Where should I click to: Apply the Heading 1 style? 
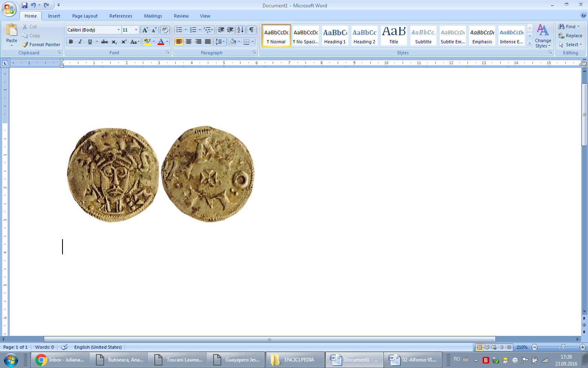pyautogui.click(x=335, y=36)
